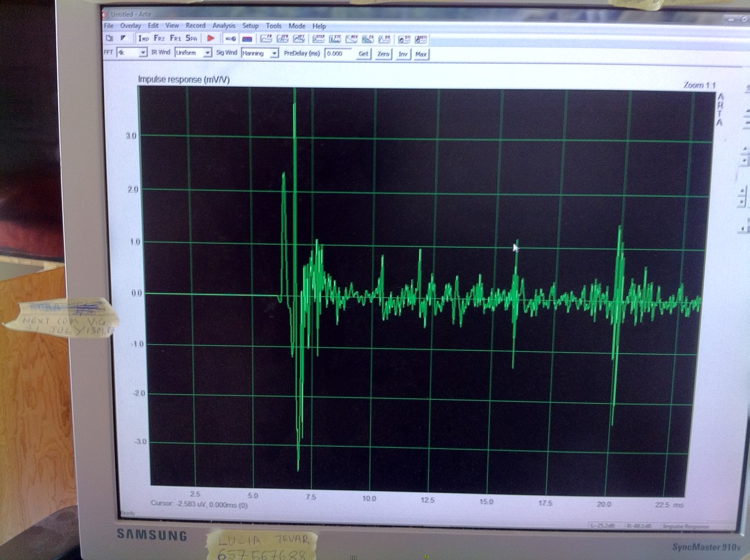Click the blue-red calibration icon
Image resolution: width=750 pixels, height=560 pixels.
click(247, 39)
